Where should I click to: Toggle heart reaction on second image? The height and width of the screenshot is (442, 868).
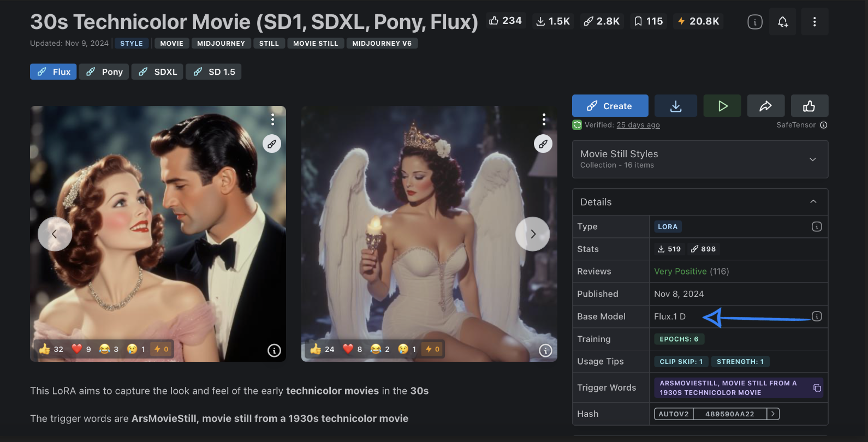coord(353,349)
